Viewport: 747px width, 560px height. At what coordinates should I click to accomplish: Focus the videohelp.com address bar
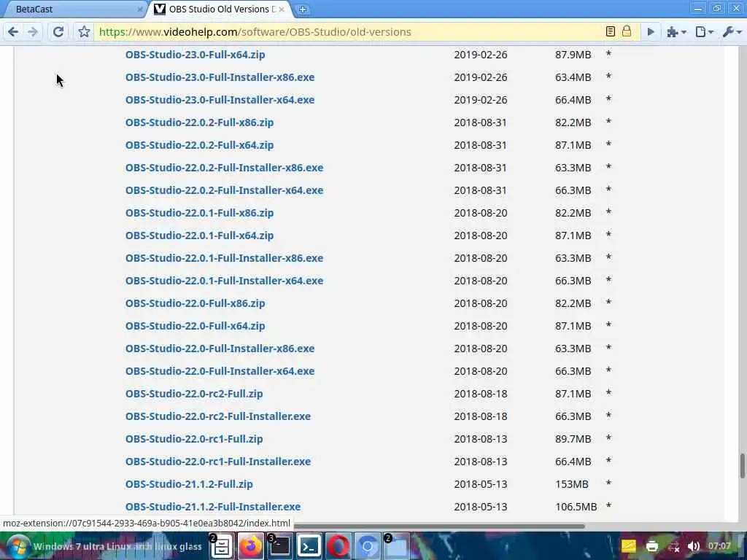pyautogui.click(x=348, y=32)
